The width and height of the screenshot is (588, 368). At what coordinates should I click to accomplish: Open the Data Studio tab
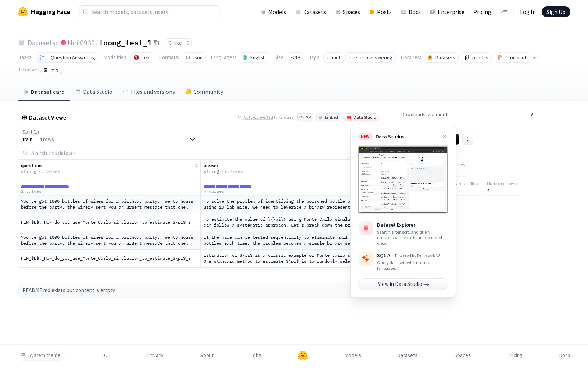coord(94,92)
